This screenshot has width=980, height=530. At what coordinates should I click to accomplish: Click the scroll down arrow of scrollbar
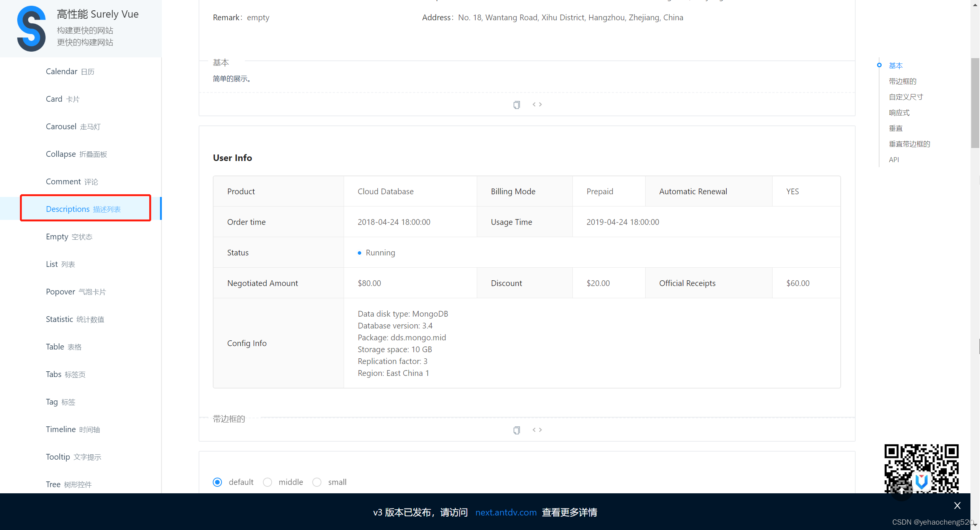point(975,525)
